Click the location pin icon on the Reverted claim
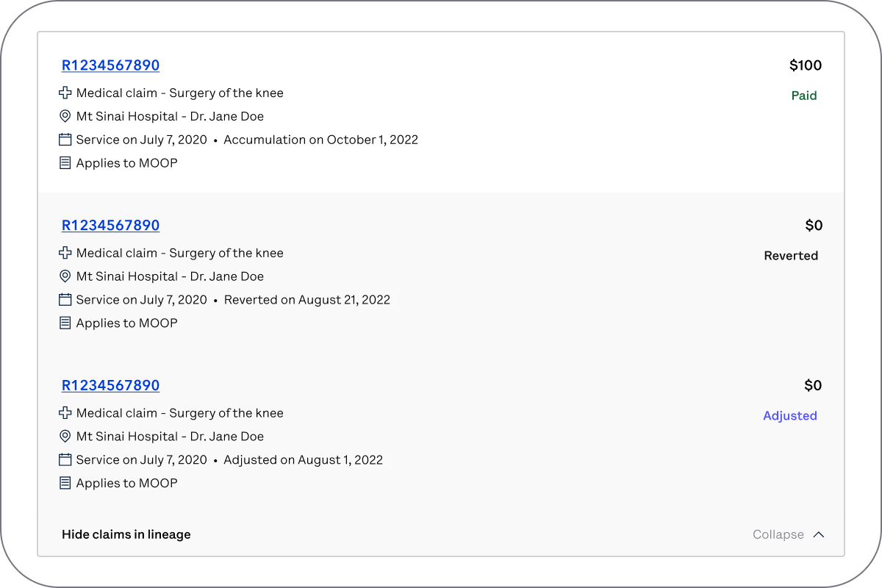 pyautogui.click(x=65, y=276)
